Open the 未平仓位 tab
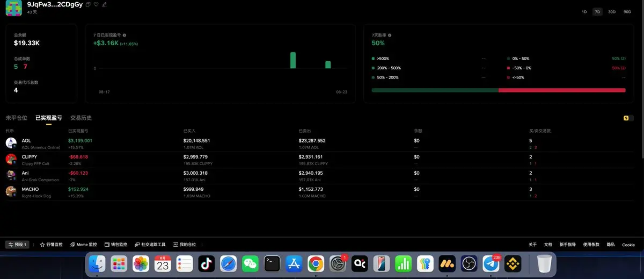 click(x=16, y=118)
